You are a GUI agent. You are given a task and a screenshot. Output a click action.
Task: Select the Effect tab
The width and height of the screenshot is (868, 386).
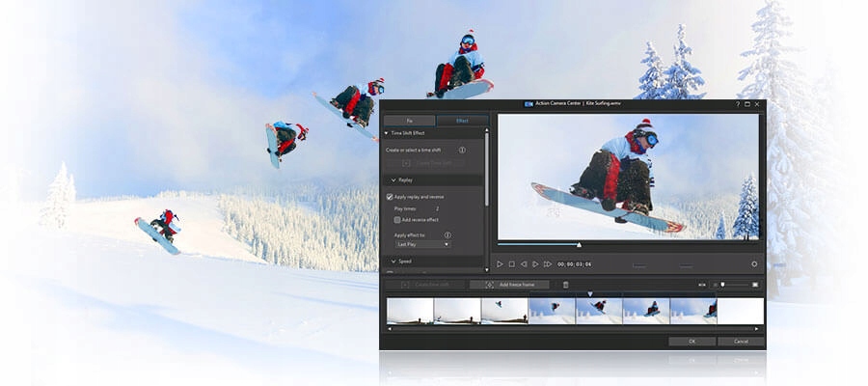[461, 121]
